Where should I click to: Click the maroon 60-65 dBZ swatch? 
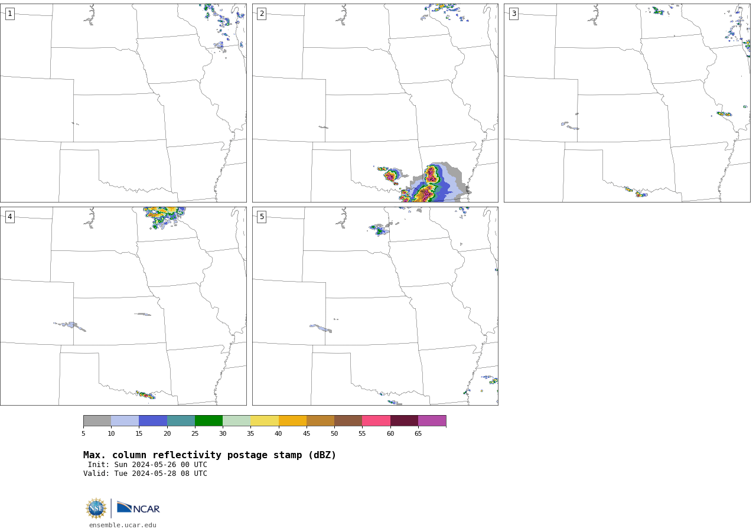click(404, 421)
